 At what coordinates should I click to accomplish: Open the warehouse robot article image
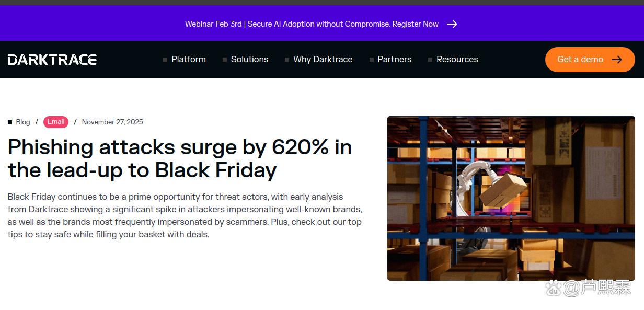pyautogui.click(x=511, y=199)
